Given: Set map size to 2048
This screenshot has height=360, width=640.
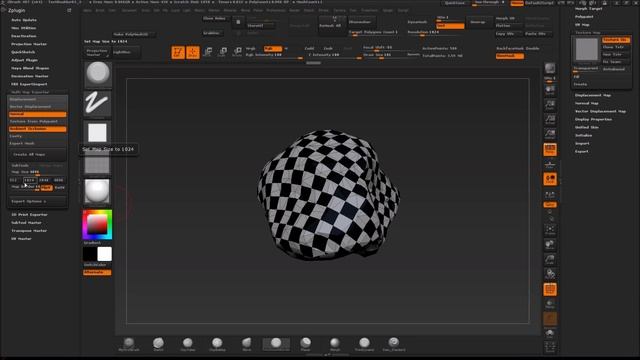Looking at the screenshot, I should tap(44, 180).
